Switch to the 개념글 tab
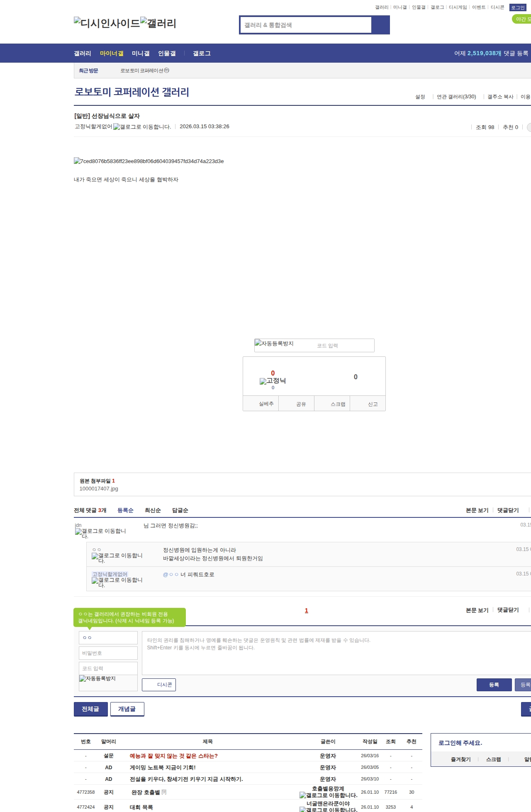Screen dimensions: 531x812 (x=127, y=709)
